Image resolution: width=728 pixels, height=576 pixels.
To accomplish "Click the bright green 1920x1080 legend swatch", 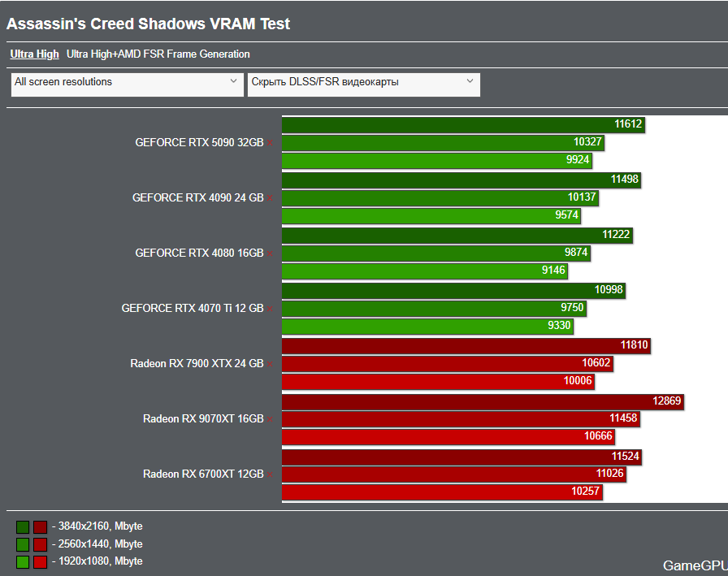I will click(23, 562).
